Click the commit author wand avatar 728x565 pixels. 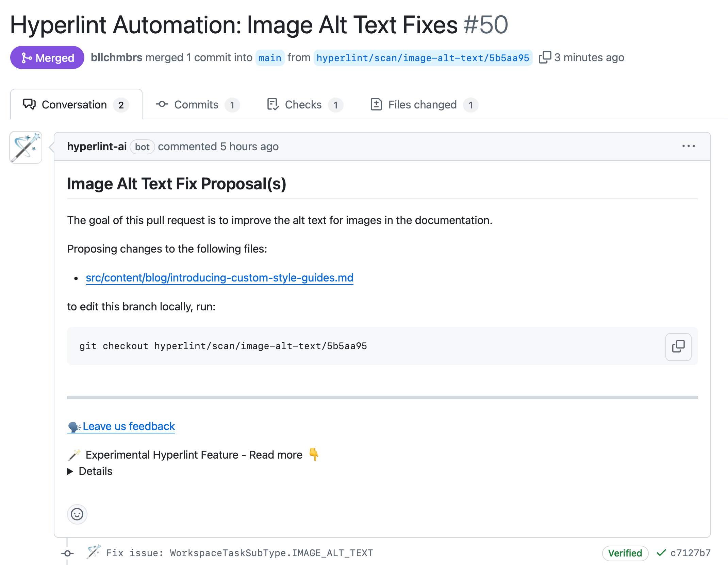coord(94,552)
